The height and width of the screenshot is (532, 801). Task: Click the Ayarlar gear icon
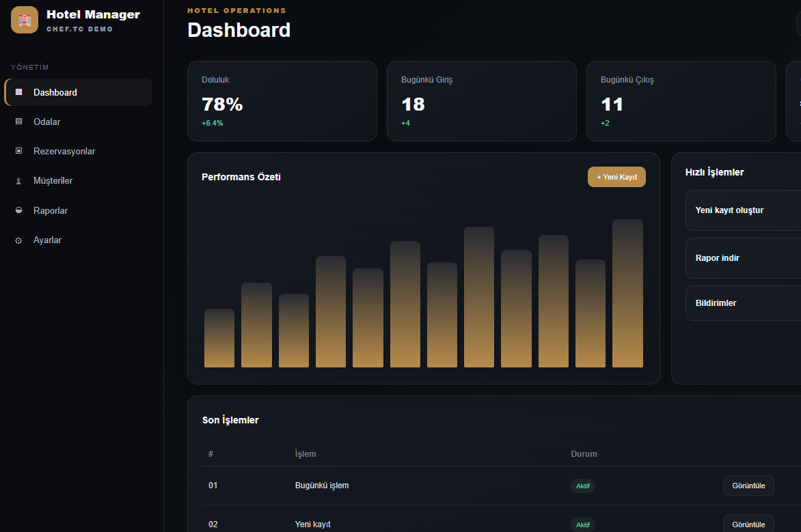[x=19, y=240]
